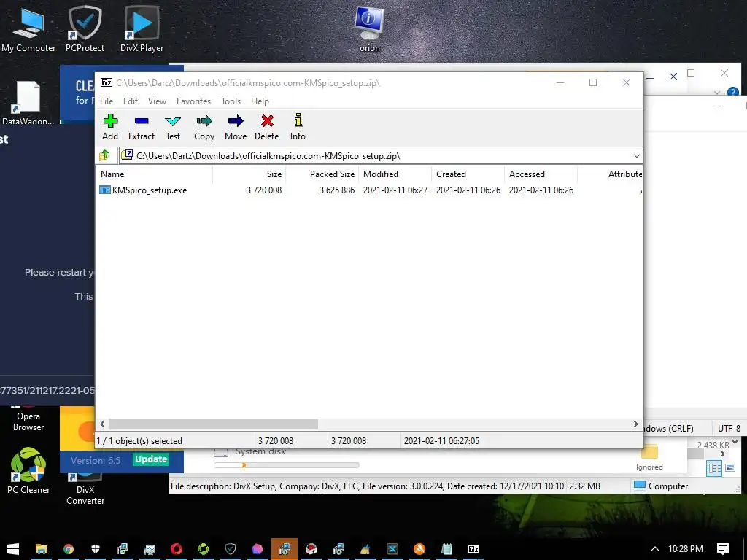Open My Computer desktop icon
Screen dimensions: 747x560
click(28, 29)
